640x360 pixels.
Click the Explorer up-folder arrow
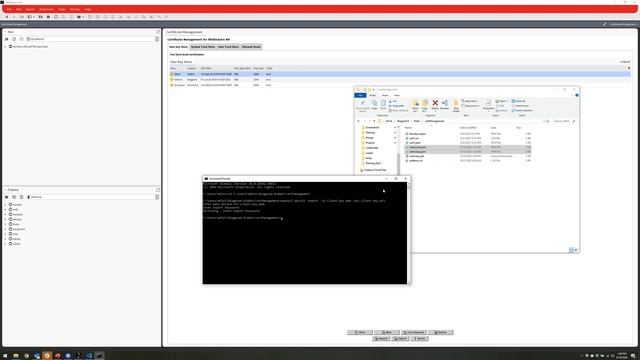tap(374, 121)
